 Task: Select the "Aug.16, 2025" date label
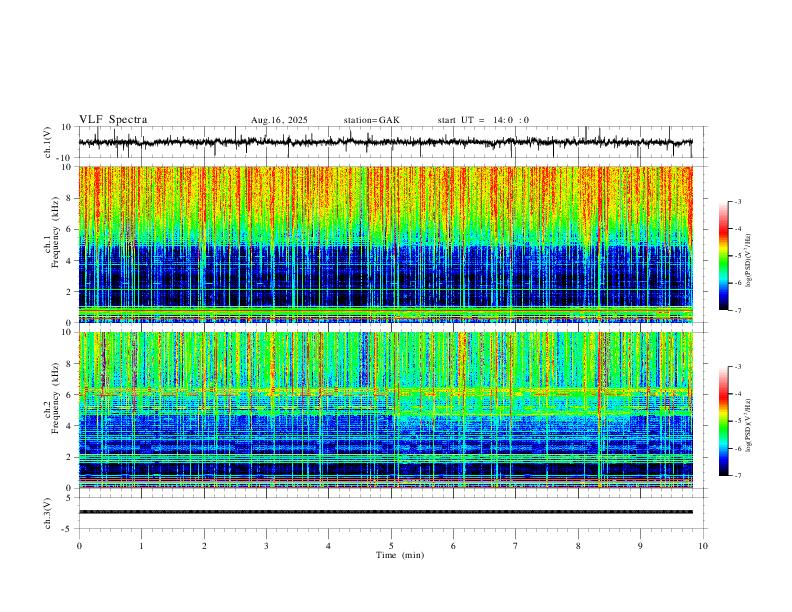(279, 120)
